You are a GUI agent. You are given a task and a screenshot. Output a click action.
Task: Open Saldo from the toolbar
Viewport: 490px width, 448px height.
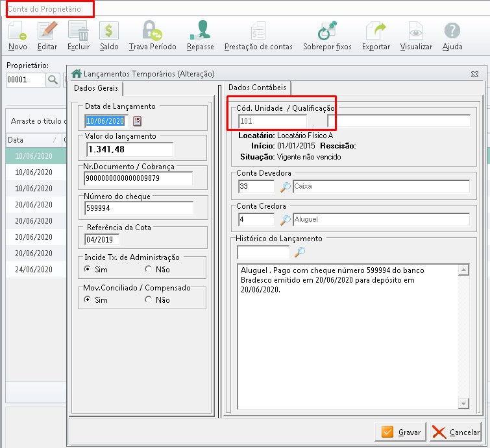(x=109, y=32)
